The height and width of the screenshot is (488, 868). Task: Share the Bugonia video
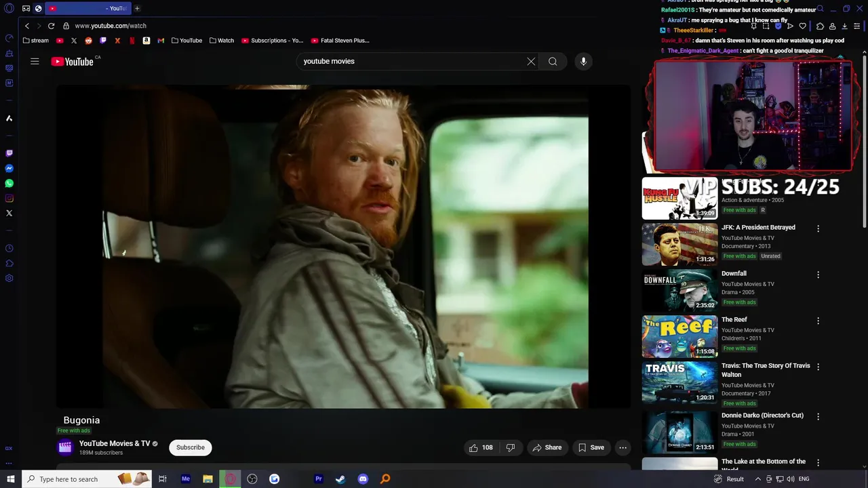[x=547, y=447]
